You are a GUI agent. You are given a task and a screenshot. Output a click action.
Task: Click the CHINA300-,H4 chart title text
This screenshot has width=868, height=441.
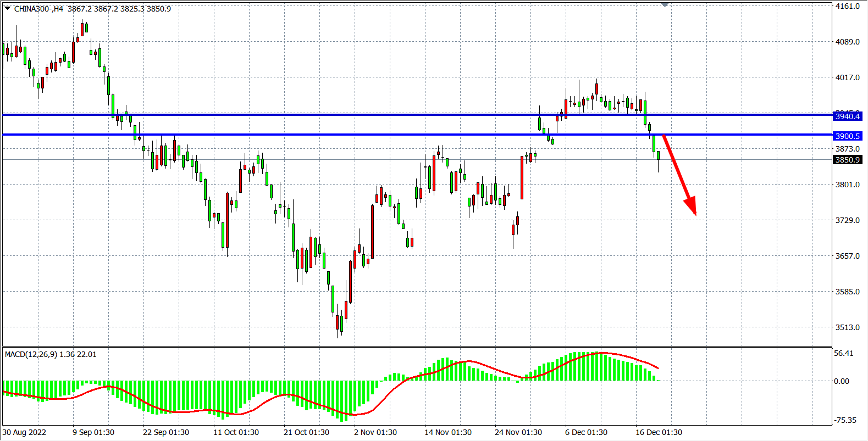(x=38, y=9)
